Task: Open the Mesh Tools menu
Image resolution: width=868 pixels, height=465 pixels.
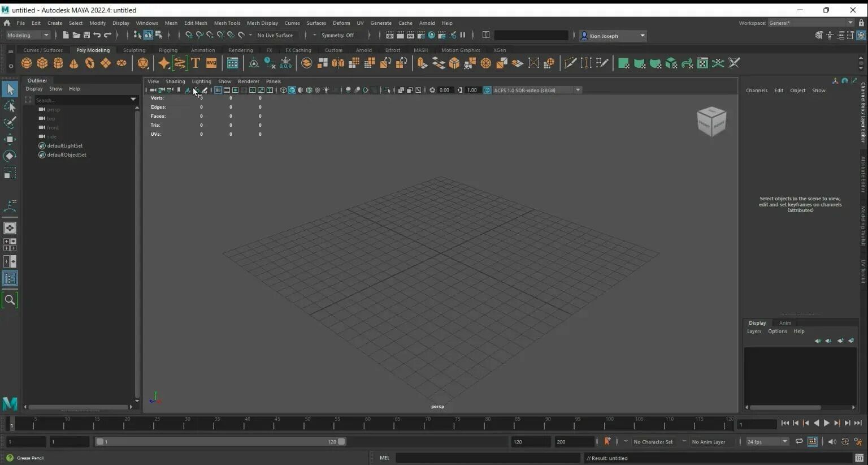Action: [227, 23]
